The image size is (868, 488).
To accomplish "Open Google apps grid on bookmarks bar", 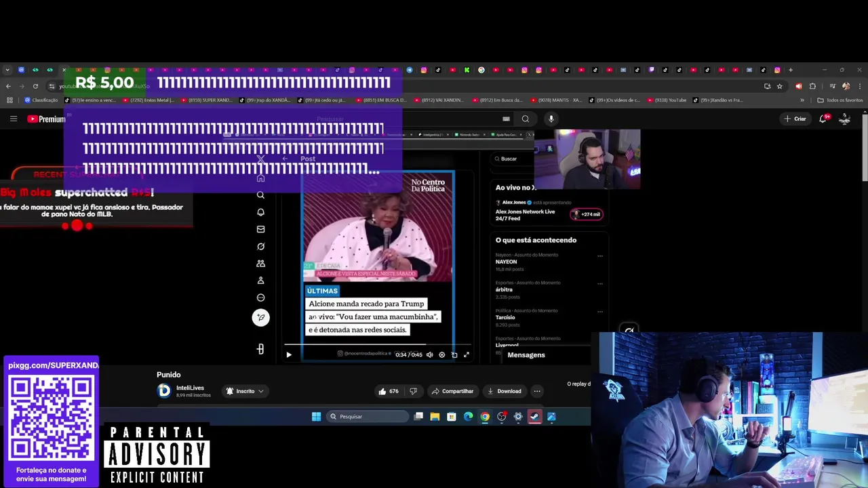I will [9, 100].
